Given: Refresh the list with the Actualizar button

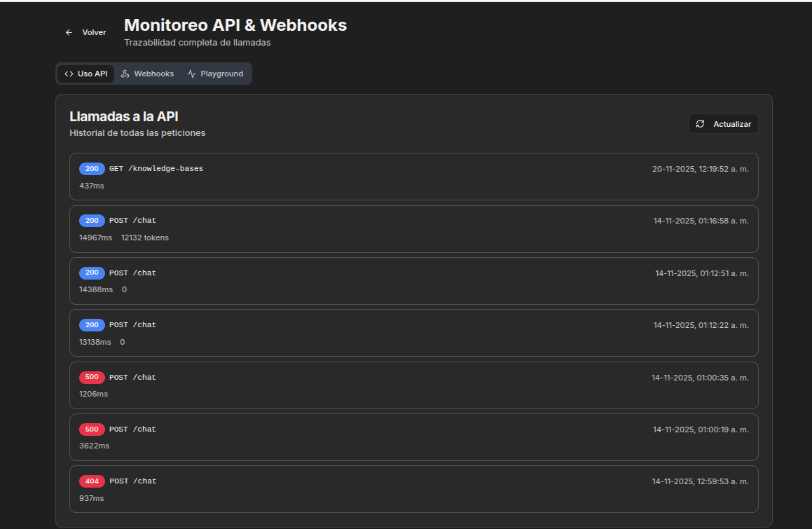Looking at the screenshot, I should 723,124.
